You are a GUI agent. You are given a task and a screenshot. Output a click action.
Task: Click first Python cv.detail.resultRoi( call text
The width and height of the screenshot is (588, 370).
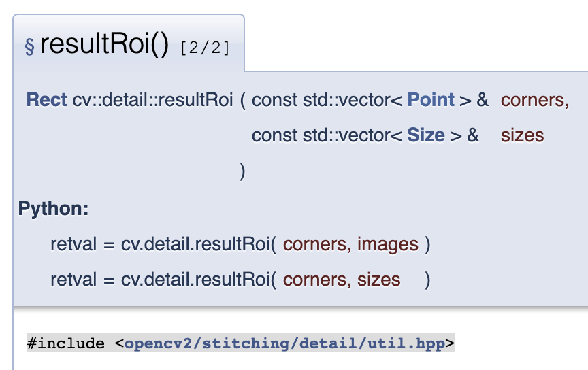[199, 244]
